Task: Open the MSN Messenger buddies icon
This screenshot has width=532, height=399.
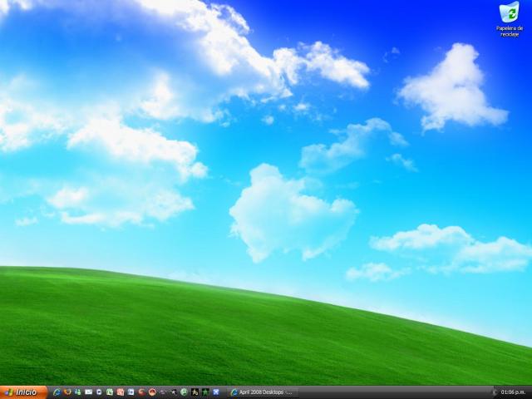Action: point(77,392)
